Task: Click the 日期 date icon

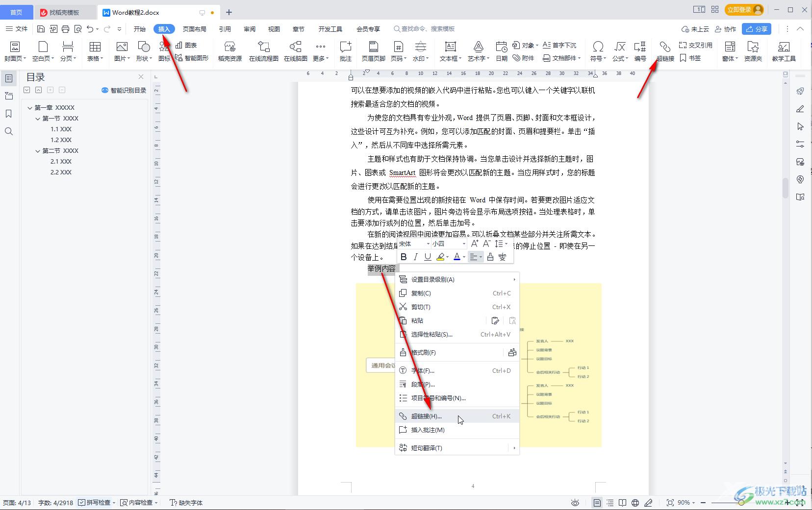Action: (501, 51)
